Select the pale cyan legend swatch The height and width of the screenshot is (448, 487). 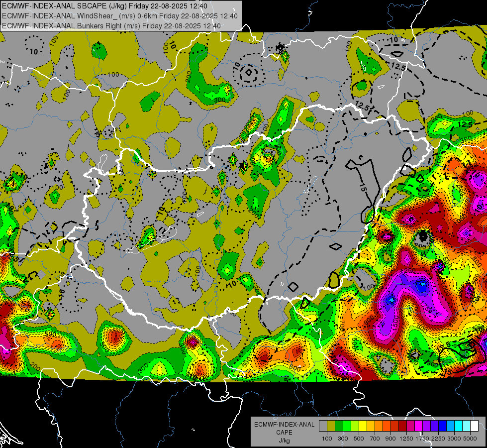[x=466, y=426]
